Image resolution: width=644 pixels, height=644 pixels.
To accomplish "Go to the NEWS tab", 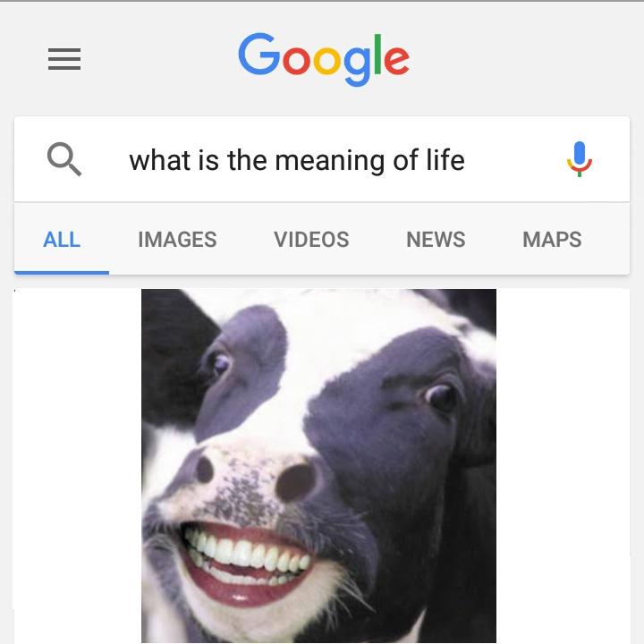I will (436, 240).
